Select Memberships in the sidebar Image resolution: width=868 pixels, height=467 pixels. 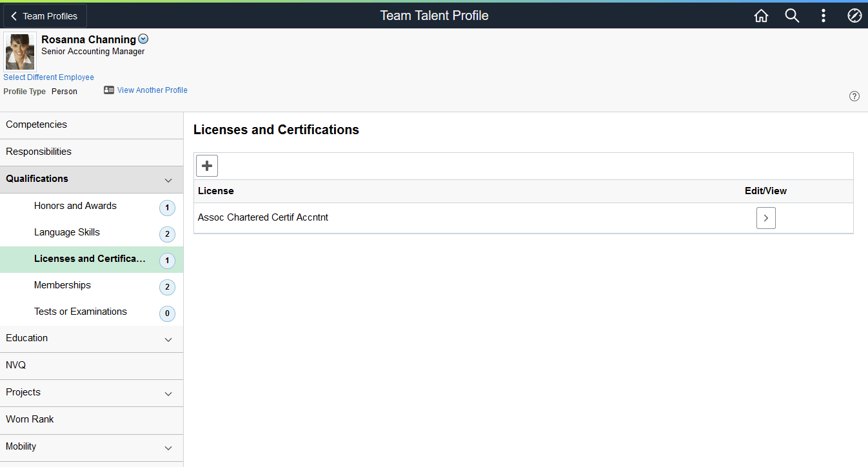click(x=62, y=284)
